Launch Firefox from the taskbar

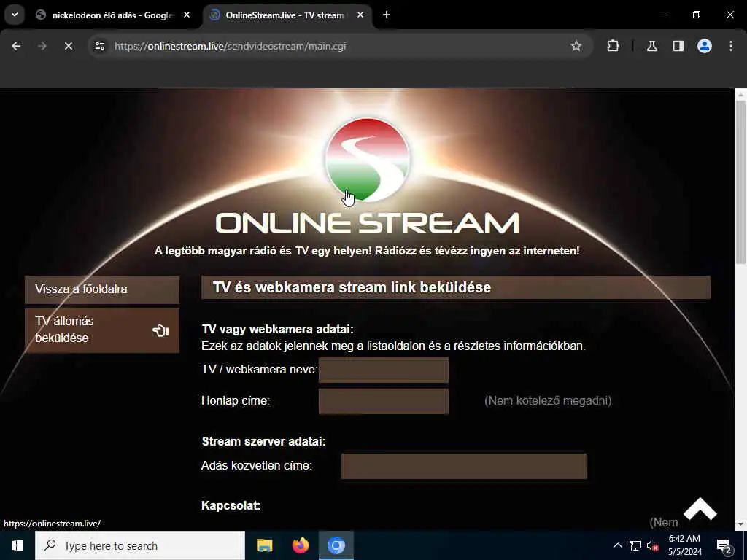(x=300, y=545)
